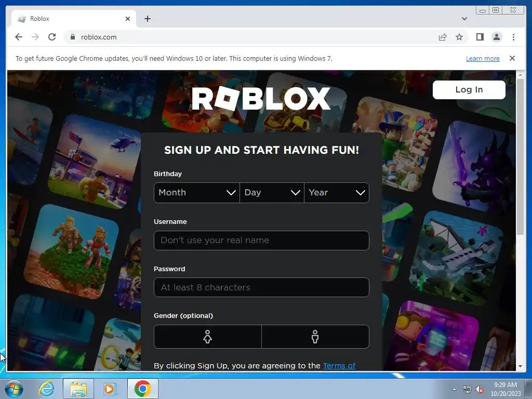
Task: Click the network tray icon
Action: pos(467,390)
